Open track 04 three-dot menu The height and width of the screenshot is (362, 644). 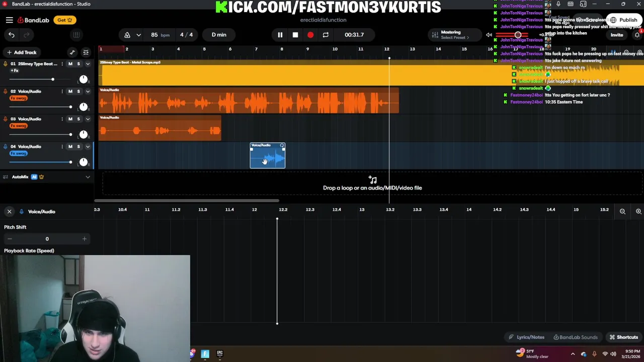click(x=62, y=147)
